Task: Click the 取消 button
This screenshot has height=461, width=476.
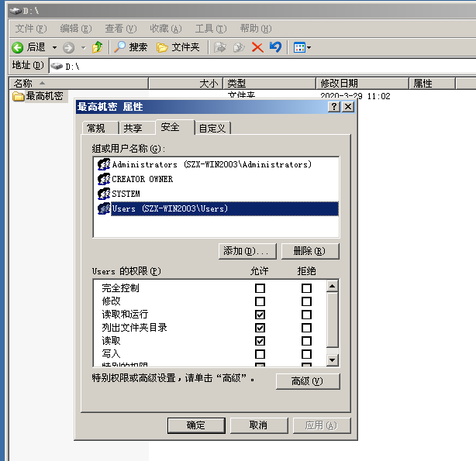Action: [259, 425]
